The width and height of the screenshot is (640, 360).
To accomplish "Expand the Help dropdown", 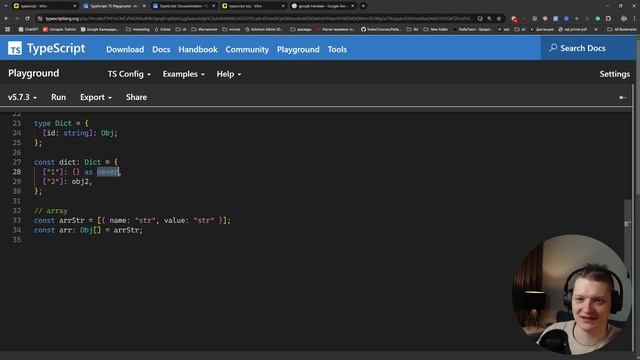I will pyautogui.click(x=229, y=74).
